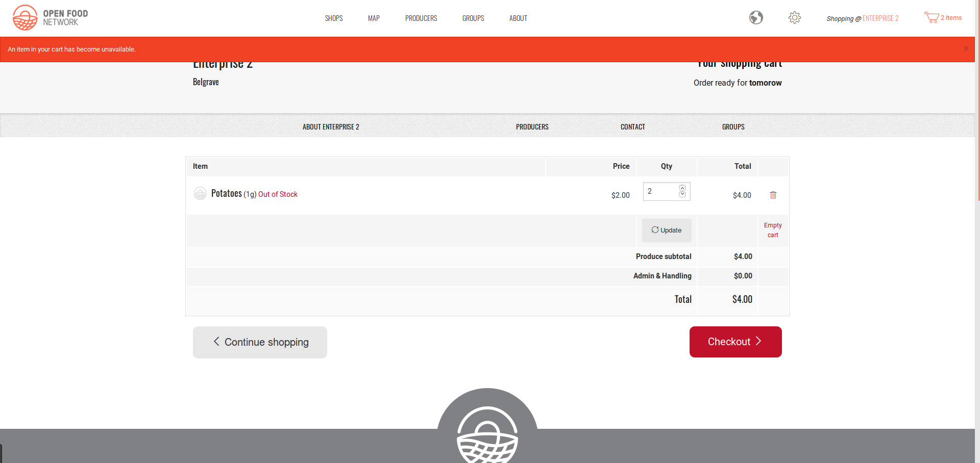This screenshot has height=463, width=980.
Task: Switch to About Enterprise 2 tab
Action: pos(331,127)
